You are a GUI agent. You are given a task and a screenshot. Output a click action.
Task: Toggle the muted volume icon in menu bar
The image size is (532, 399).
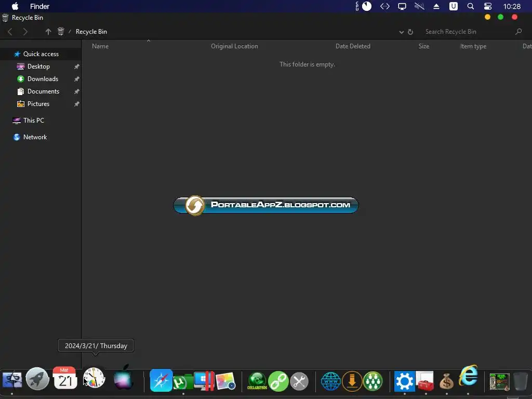point(419,6)
